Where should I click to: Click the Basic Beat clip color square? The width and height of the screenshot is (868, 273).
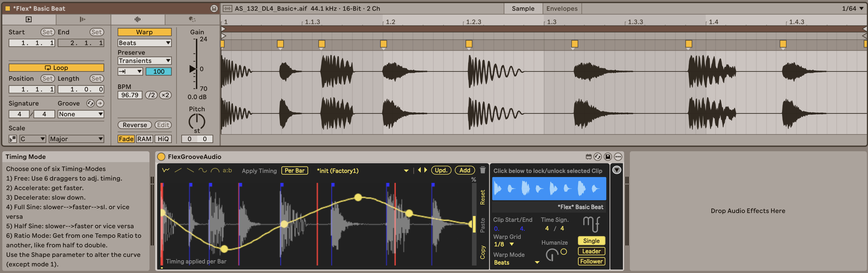click(8, 8)
